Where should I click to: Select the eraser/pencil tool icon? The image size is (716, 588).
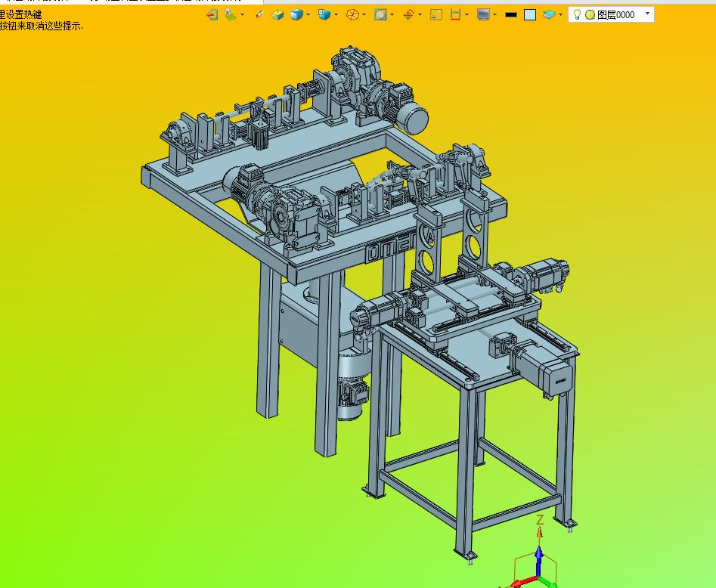pyautogui.click(x=259, y=14)
